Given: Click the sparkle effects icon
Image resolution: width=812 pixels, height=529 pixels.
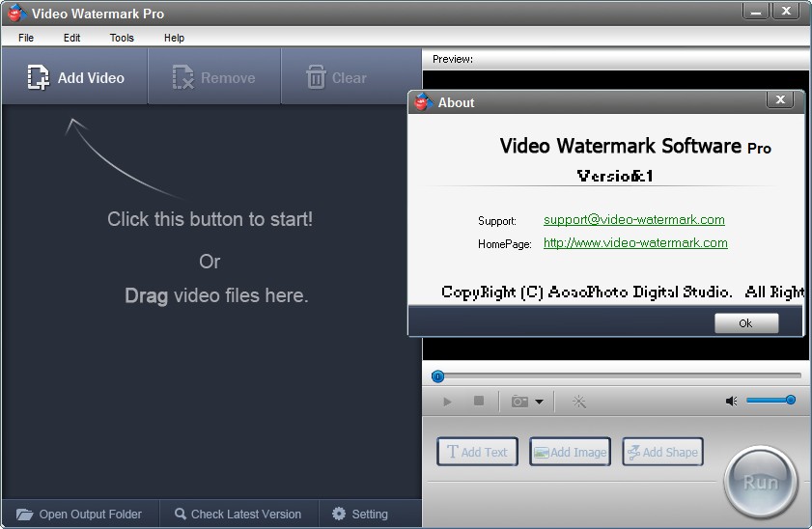Looking at the screenshot, I should point(579,402).
